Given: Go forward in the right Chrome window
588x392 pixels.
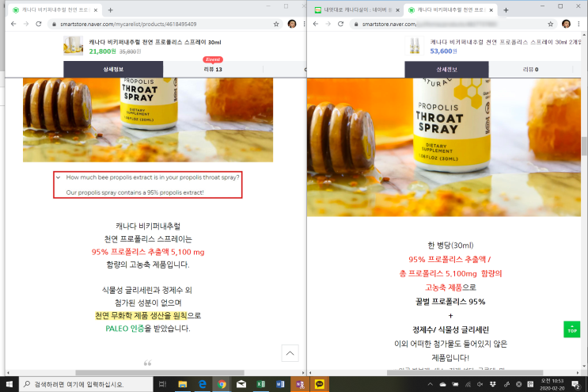Looking at the screenshot, I should pos(328,24).
